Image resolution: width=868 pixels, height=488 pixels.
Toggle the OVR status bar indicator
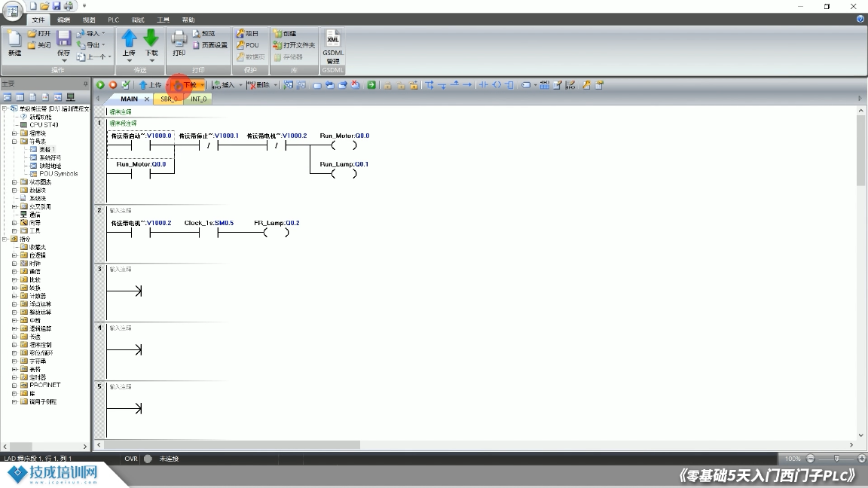point(130,459)
